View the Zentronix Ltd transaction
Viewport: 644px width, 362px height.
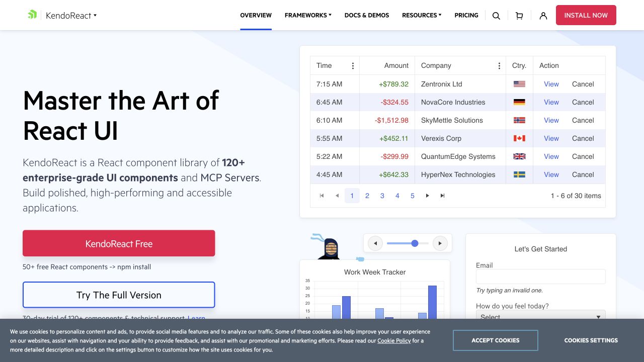[551, 84]
